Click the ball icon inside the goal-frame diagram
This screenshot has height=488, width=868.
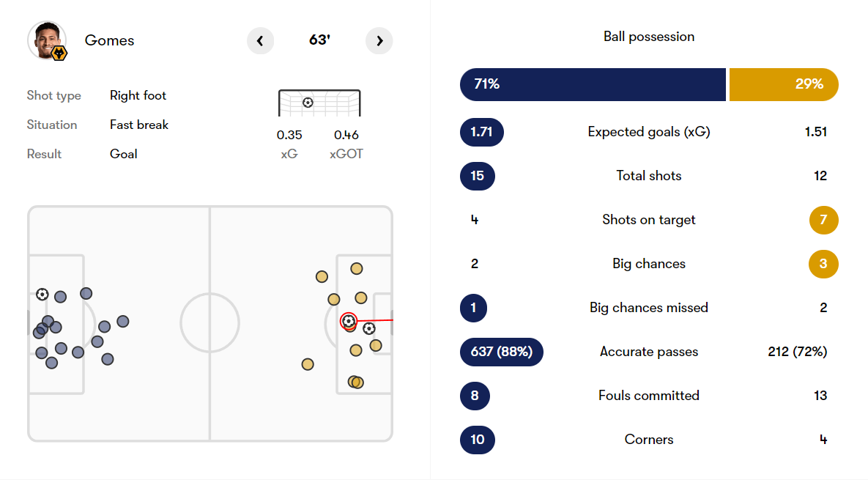point(308,103)
